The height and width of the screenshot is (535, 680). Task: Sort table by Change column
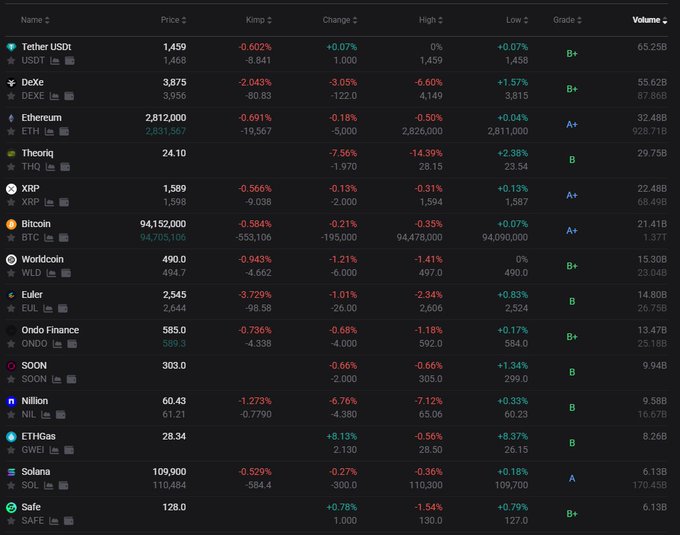coord(340,20)
